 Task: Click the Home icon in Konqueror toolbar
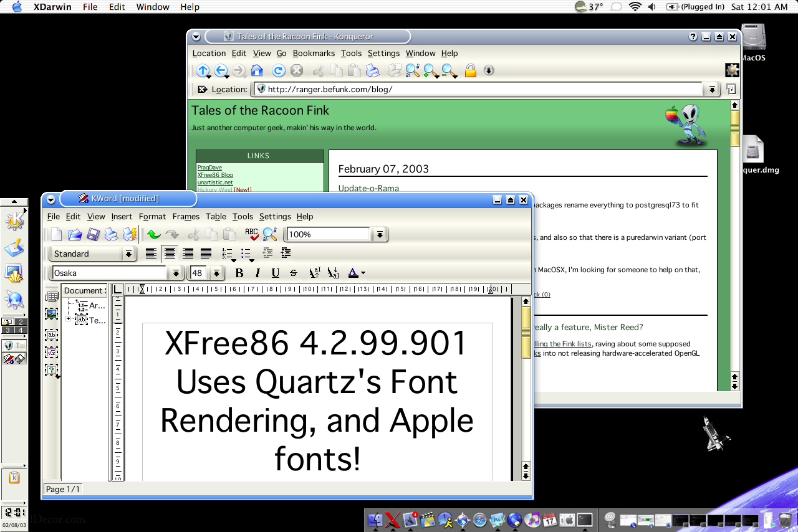(257, 70)
